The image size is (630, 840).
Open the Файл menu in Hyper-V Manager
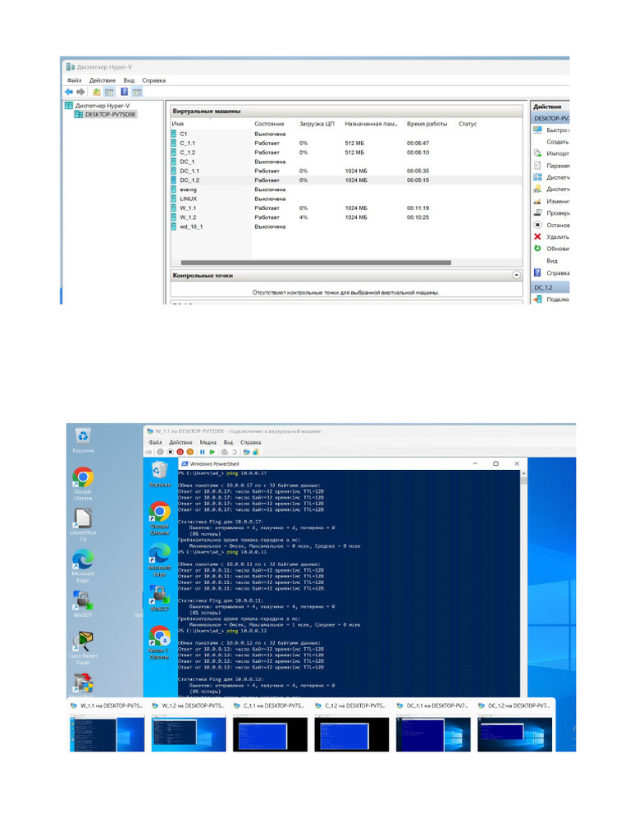[x=74, y=80]
